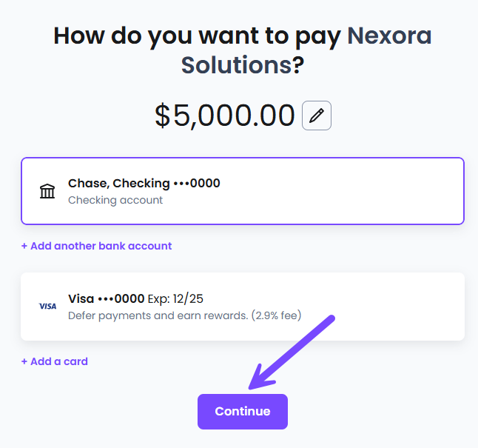Click the Visa logo icon
Image resolution: width=478 pixels, height=448 pixels.
[47, 306]
